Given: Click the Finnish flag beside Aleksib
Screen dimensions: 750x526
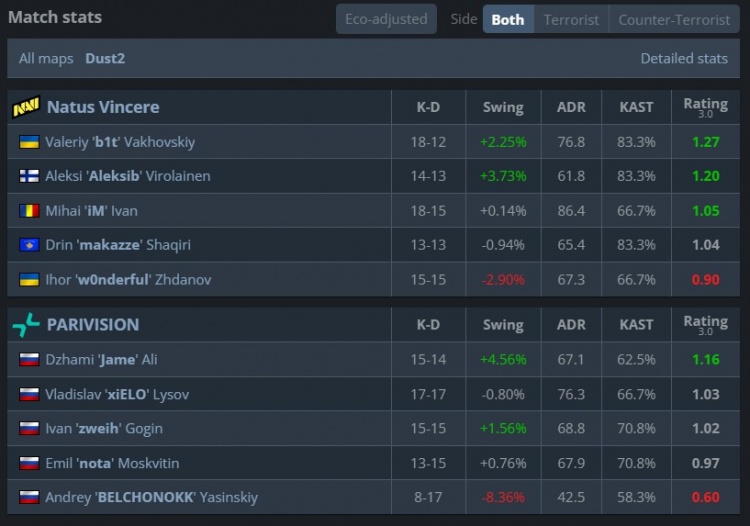Looking at the screenshot, I should point(29,176).
